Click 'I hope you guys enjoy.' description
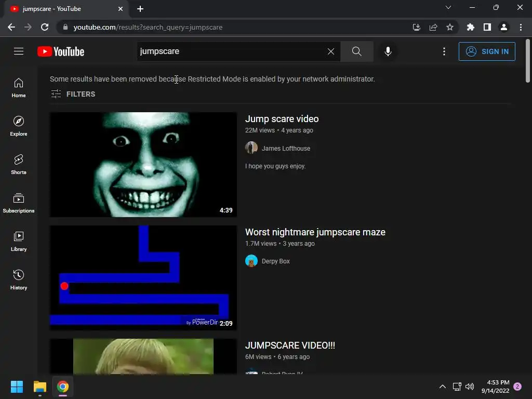 [275, 166]
